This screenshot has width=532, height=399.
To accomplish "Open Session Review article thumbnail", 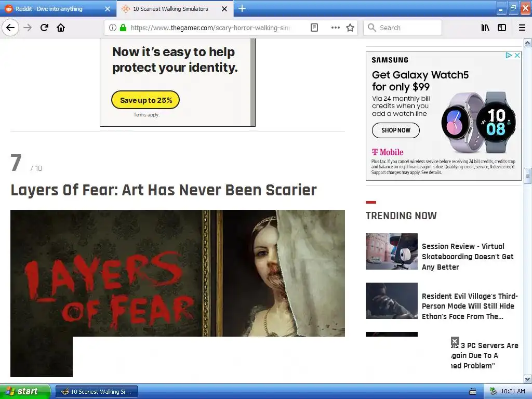I will point(392,251).
